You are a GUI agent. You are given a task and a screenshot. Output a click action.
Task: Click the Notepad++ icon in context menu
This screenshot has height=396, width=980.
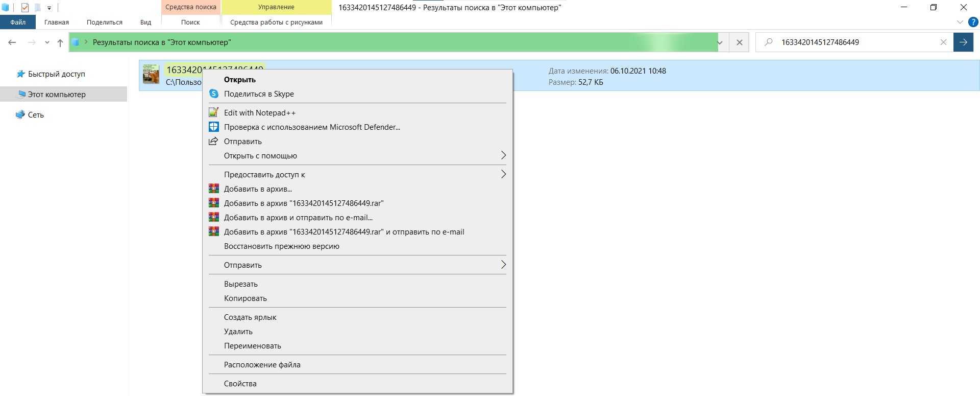214,113
